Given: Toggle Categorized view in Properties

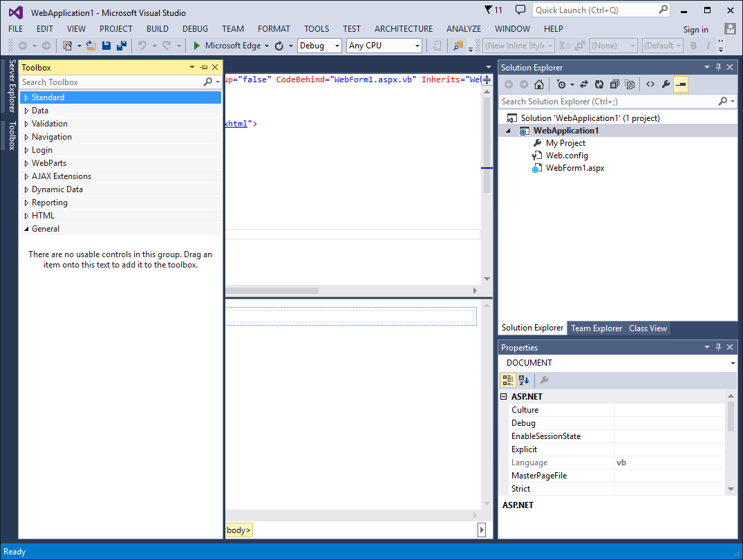Looking at the screenshot, I should pos(508,380).
